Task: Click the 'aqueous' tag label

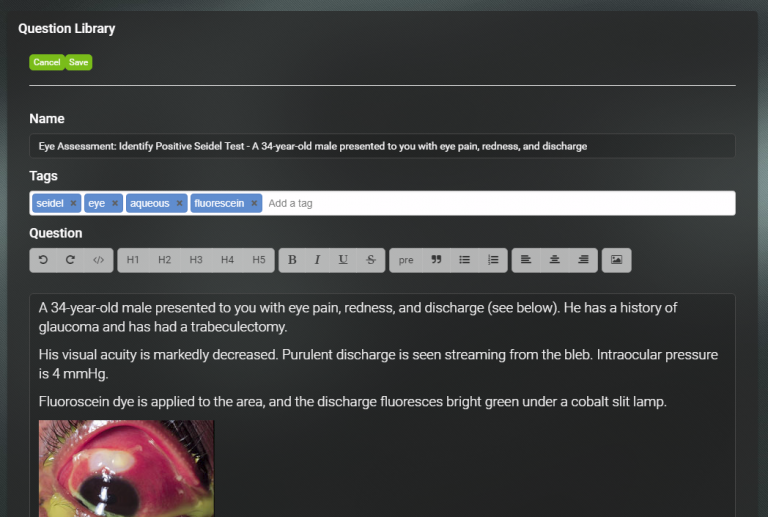Action: 150,203
